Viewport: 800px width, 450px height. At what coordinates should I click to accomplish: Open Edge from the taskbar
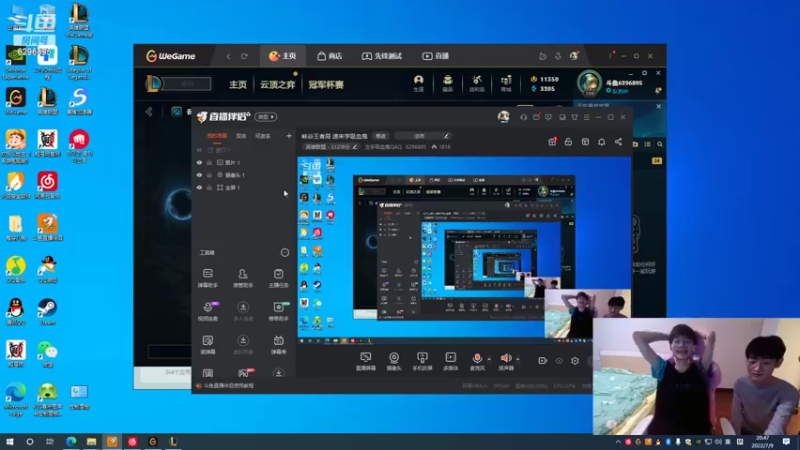click(71, 441)
